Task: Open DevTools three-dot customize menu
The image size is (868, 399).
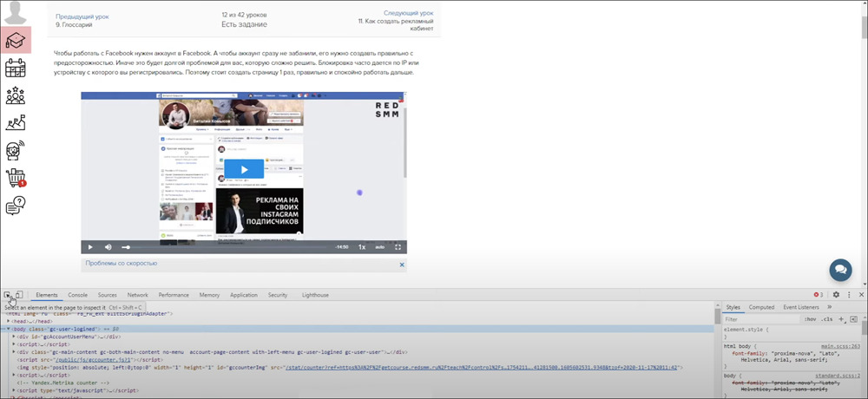Action: click(849, 295)
